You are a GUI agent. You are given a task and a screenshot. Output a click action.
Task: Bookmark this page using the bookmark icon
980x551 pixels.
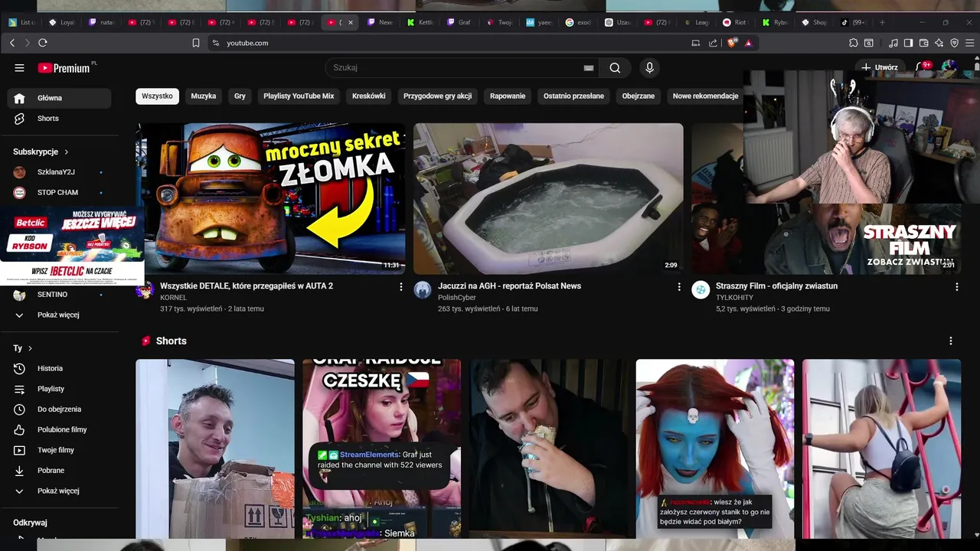coord(196,43)
